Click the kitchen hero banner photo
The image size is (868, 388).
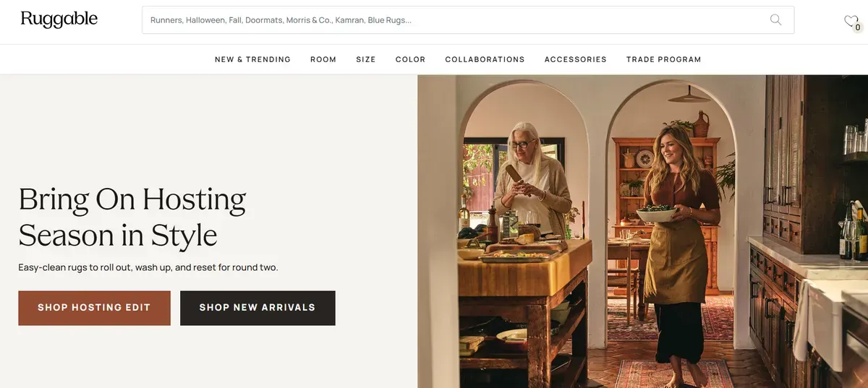tap(642, 231)
